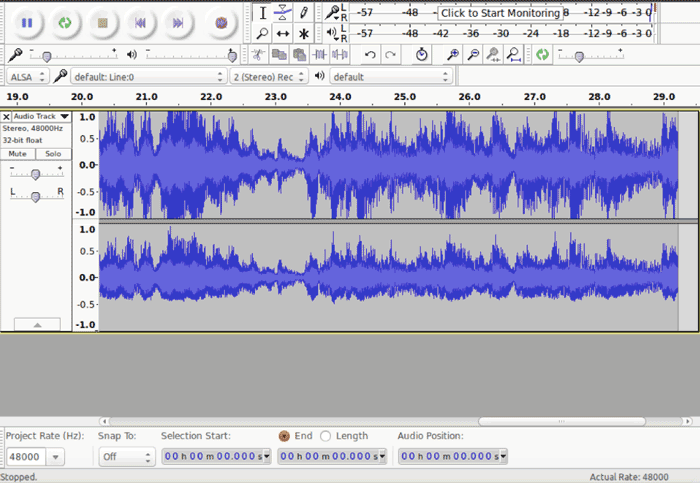The width and height of the screenshot is (700, 483).
Task: Activate the Zoom magnifier tool
Action: coord(261,33)
